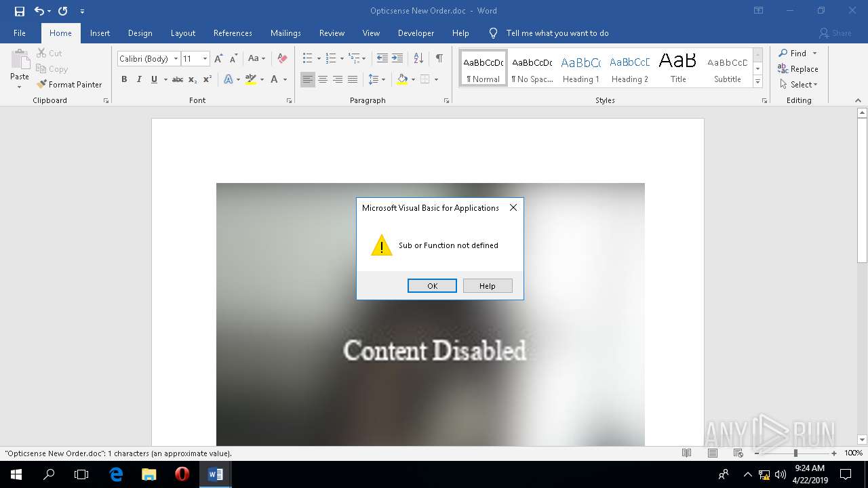This screenshot has height=488, width=868.
Task: Adjust the zoom slider
Action: [795, 453]
